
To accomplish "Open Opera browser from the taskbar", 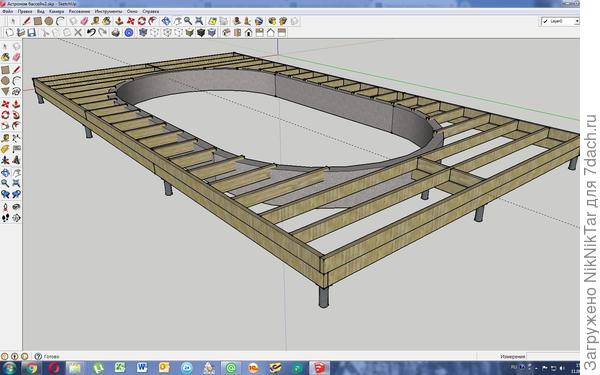I will [x=54, y=368].
